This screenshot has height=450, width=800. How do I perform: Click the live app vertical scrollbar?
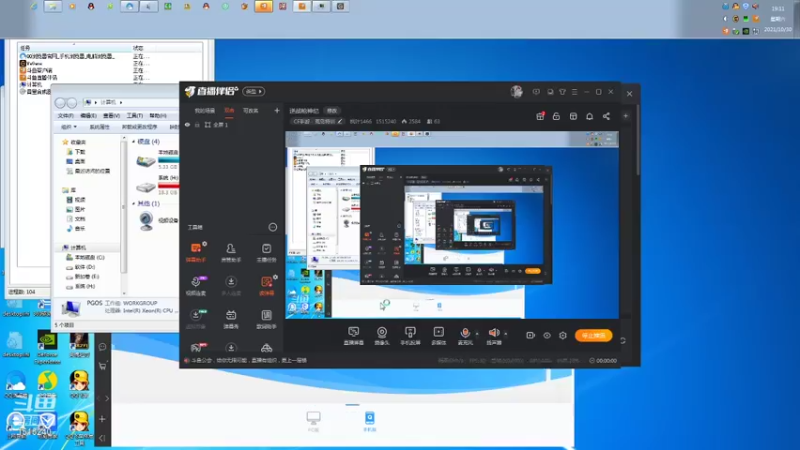[x=637, y=140]
